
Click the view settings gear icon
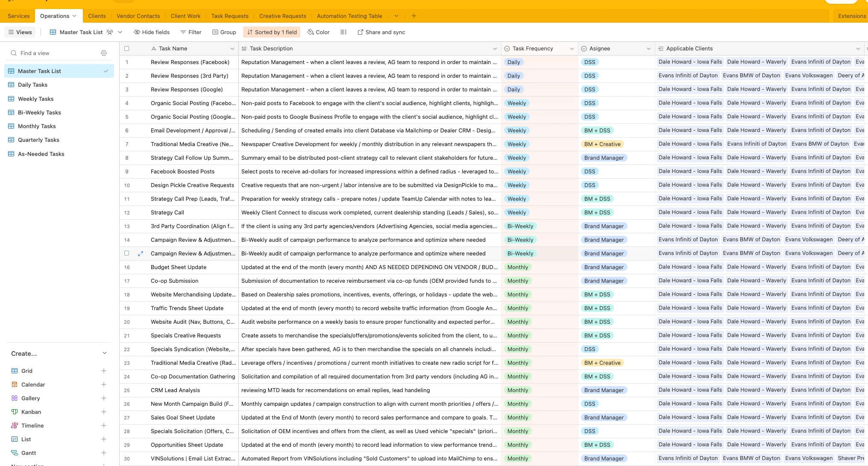click(104, 53)
